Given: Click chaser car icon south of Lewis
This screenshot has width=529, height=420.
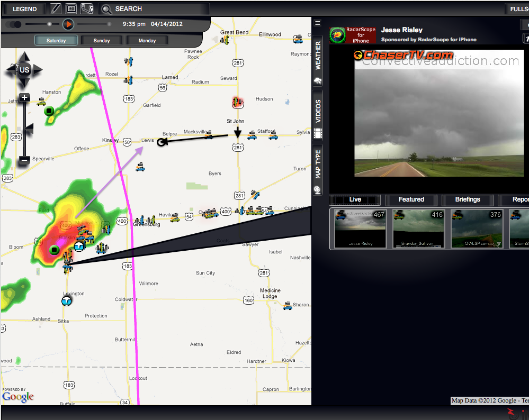Looking at the screenshot, I should click(140, 167).
